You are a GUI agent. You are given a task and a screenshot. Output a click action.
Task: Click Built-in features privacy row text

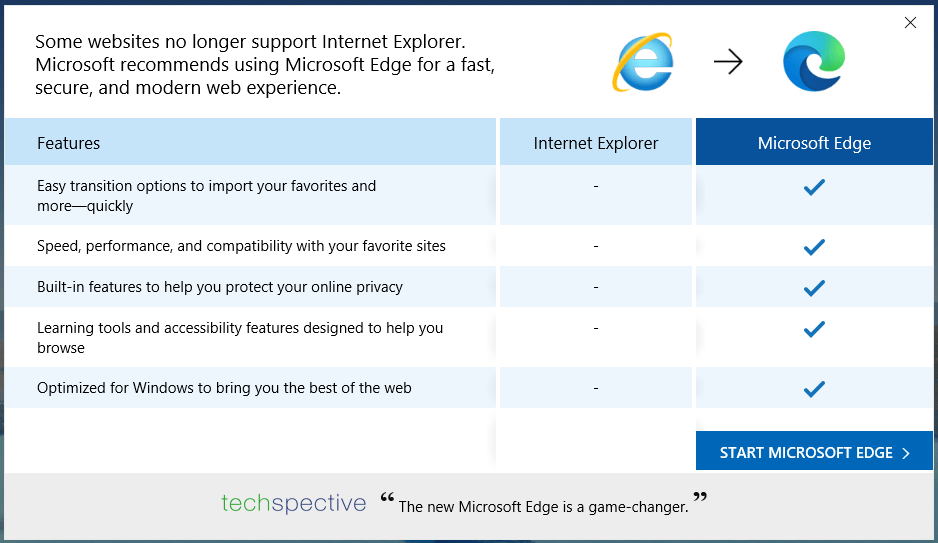220,287
